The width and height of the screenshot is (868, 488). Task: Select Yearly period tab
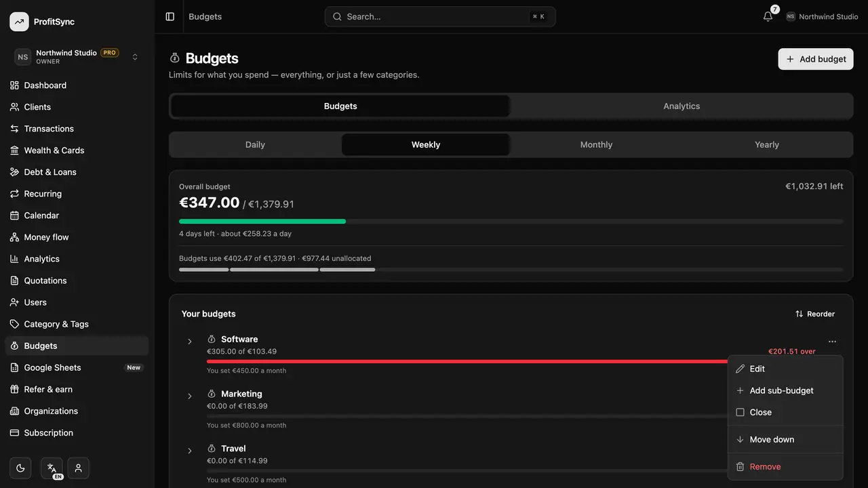(x=767, y=144)
